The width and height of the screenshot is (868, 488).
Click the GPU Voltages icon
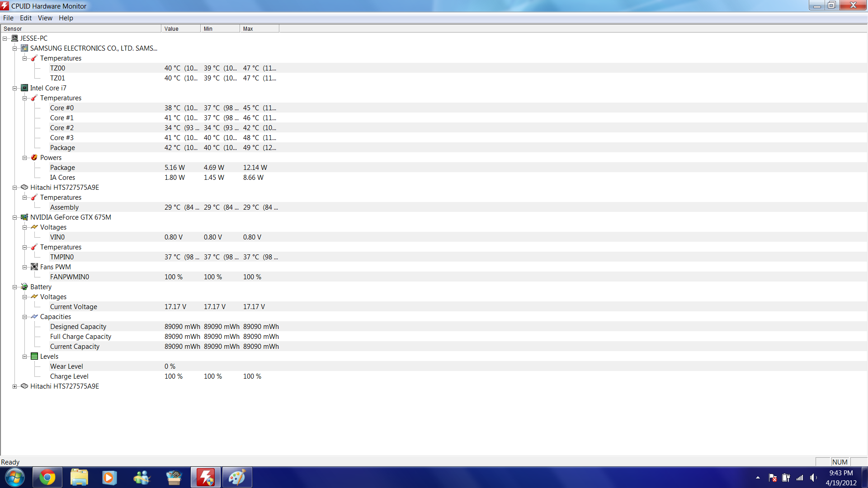click(34, 227)
